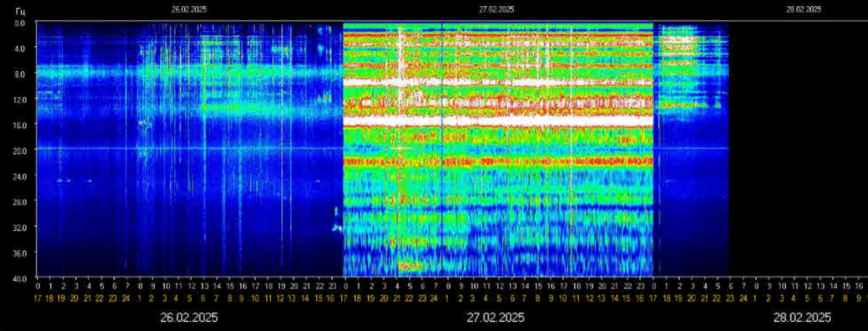The width and height of the screenshot is (868, 331).
Task: Click the thick white 16 Hz band on 27.02
Action: [497, 120]
